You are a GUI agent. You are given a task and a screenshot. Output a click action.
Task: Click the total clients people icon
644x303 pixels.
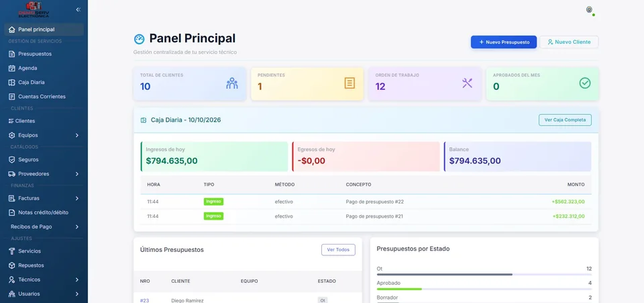pyautogui.click(x=232, y=83)
